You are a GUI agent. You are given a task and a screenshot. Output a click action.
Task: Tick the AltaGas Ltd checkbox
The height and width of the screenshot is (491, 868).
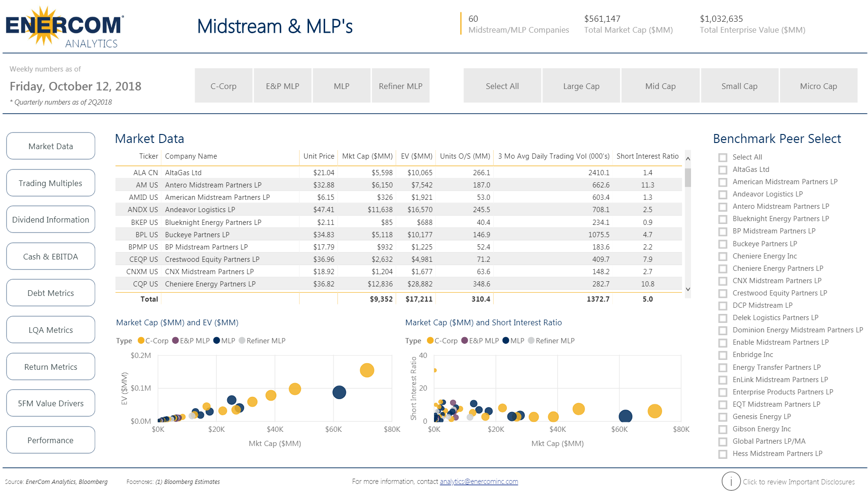[722, 170]
